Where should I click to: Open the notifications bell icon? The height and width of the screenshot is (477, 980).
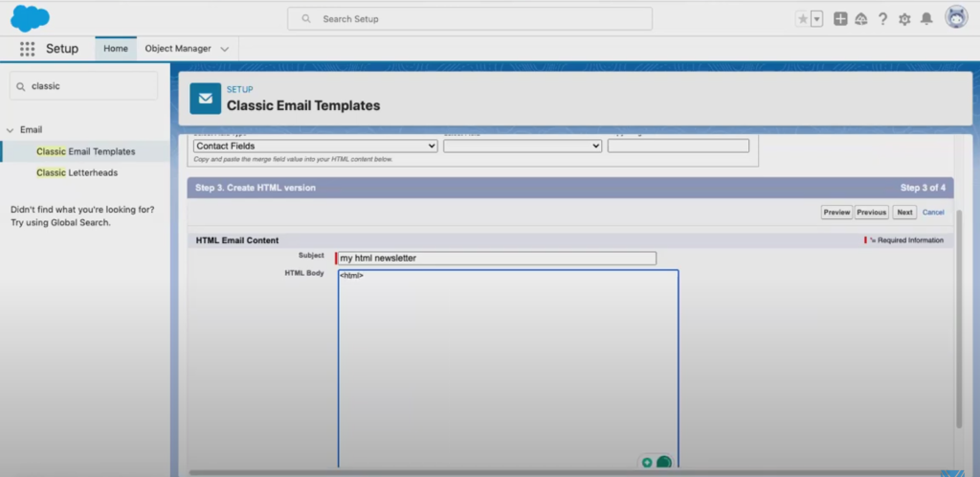pyautogui.click(x=926, y=19)
